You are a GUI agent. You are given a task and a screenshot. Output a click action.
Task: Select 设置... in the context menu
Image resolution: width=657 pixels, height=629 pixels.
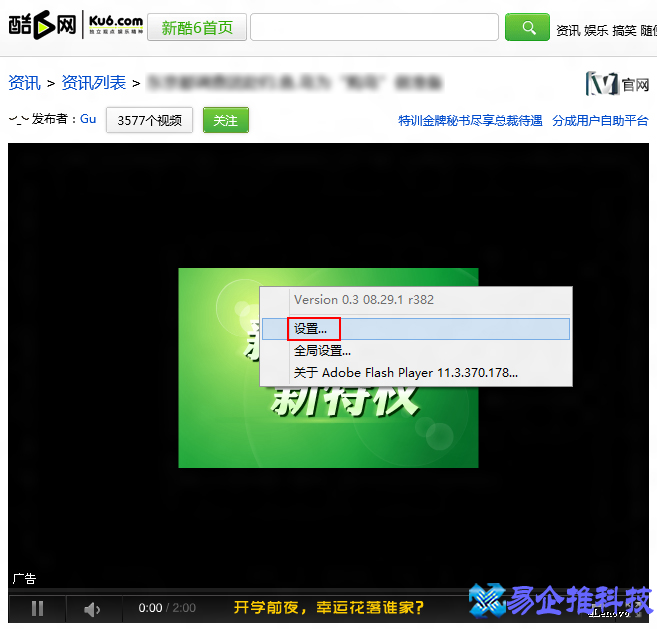416,329
